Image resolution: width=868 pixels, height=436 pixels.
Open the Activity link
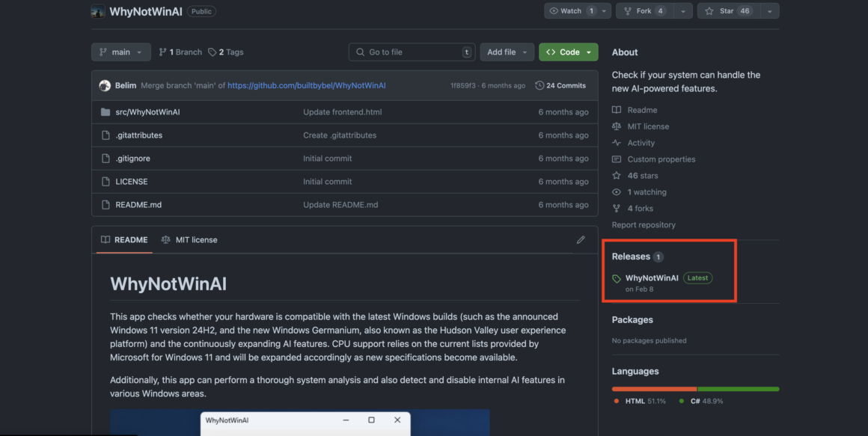(x=641, y=143)
